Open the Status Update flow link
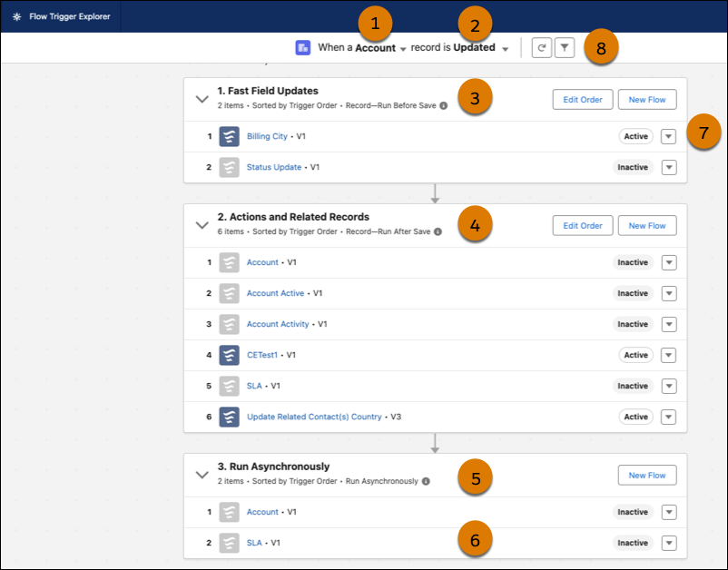The image size is (728, 570). coord(273,167)
